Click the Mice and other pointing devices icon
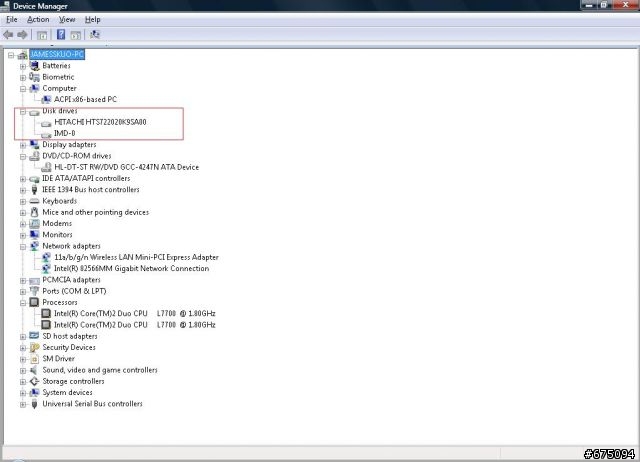 tap(35, 212)
